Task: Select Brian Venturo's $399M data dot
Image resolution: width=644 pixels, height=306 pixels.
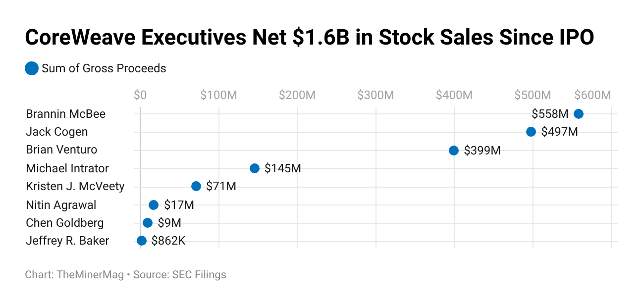Action: click(x=454, y=151)
